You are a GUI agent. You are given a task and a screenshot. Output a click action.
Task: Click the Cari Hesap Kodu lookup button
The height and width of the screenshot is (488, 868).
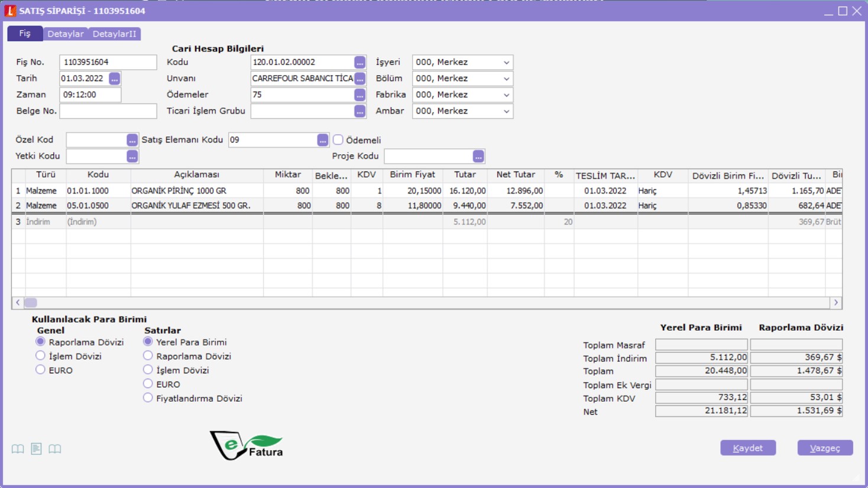pyautogui.click(x=359, y=63)
